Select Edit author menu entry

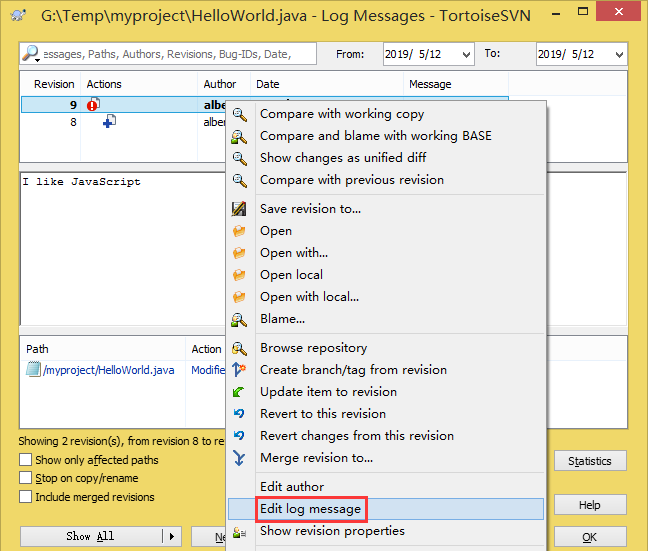(292, 487)
